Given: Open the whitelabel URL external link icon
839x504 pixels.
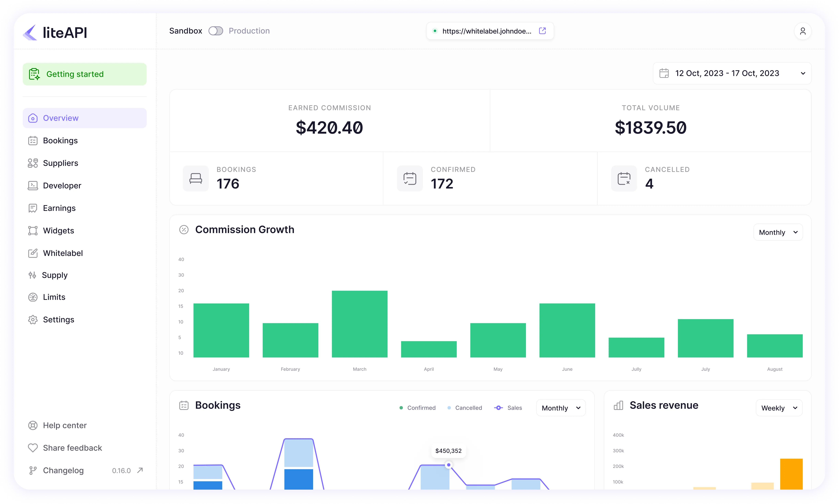Looking at the screenshot, I should [x=542, y=31].
